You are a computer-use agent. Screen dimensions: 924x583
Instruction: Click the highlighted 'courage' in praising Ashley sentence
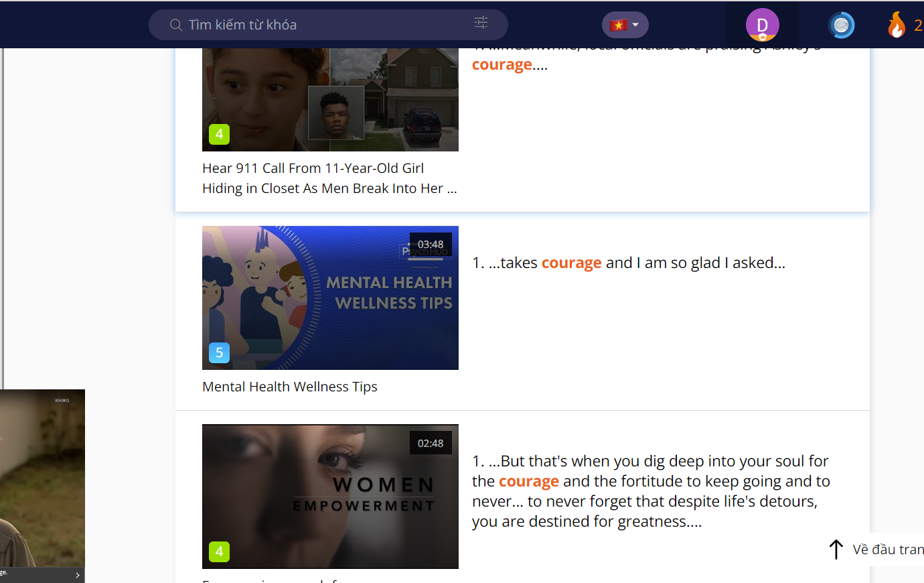[x=502, y=64]
